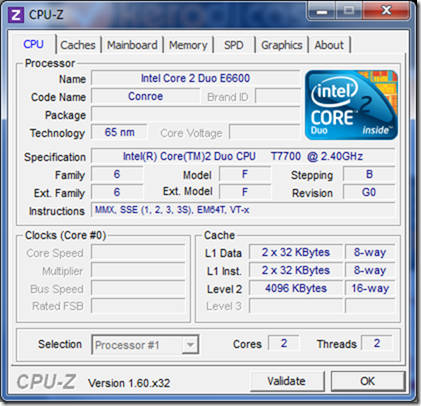
Task: Click the Revision value G0
Action: pos(369,192)
